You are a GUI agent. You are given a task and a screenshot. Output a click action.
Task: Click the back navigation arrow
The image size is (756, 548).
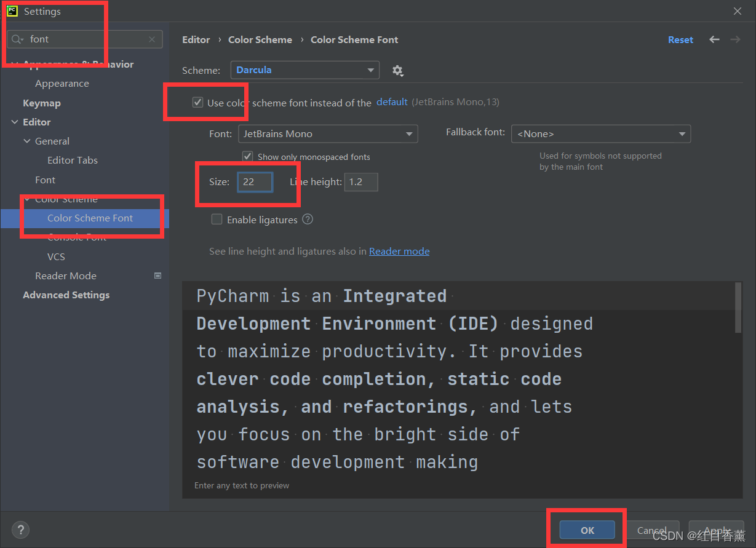(x=714, y=39)
